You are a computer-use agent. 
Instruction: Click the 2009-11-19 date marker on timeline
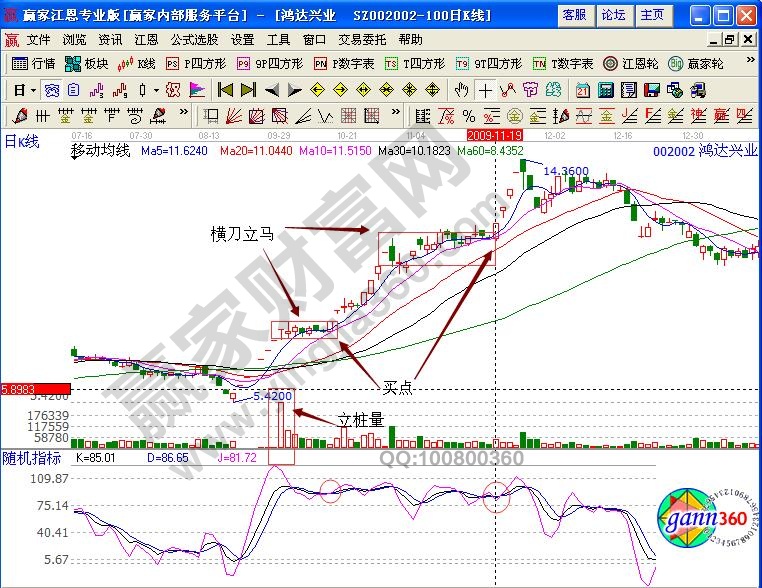[x=495, y=133]
